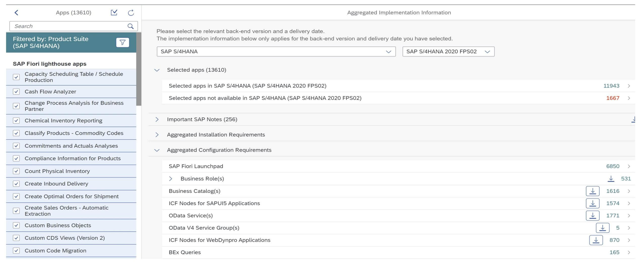The width and height of the screenshot is (644, 262).
Task: Open the SAP S/4HANA 2020 FPS02 dropdown
Action: click(448, 52)
